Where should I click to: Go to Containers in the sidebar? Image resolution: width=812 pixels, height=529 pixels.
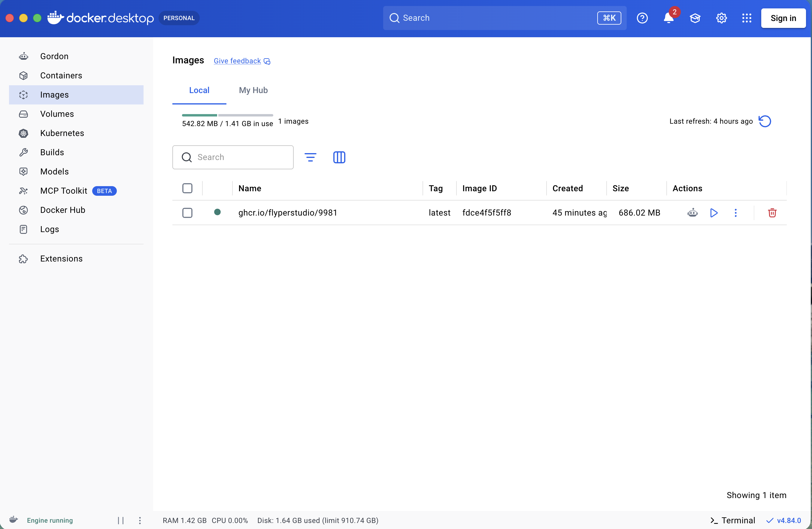click(76, 75)
